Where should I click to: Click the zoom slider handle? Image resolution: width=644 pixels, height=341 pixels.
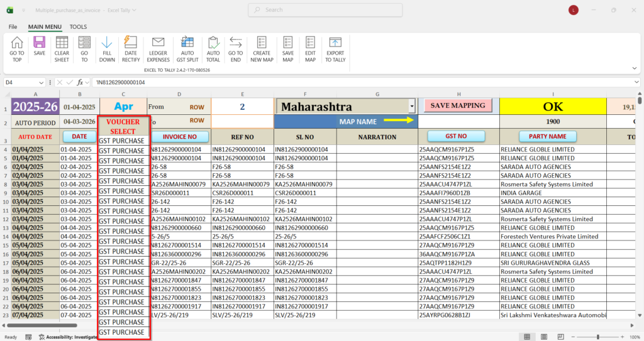(x=598, y=337)
